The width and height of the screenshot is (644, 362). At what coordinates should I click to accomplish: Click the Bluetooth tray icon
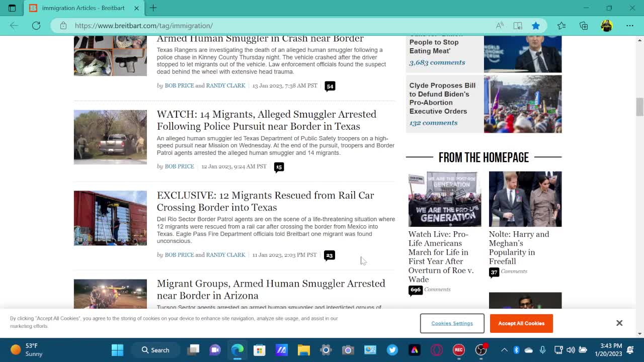point(516,350)
